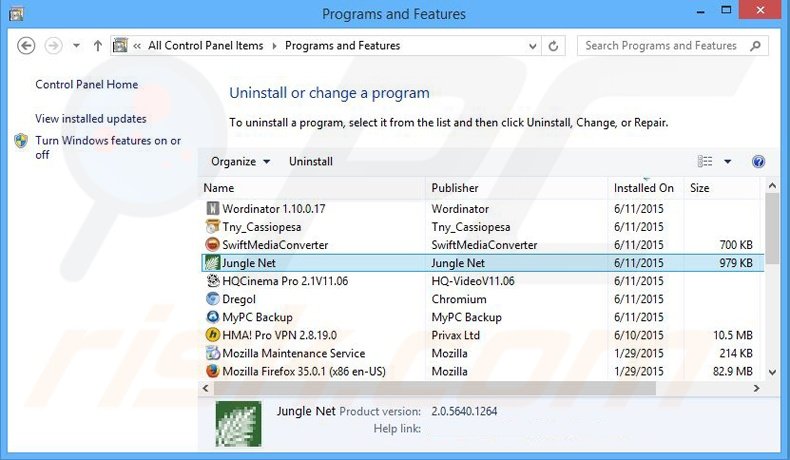The height and width of the screenshot is (460, 790).
Task: Select the Wordinator 1.10.0.17 icon
Action: point(213,209)
